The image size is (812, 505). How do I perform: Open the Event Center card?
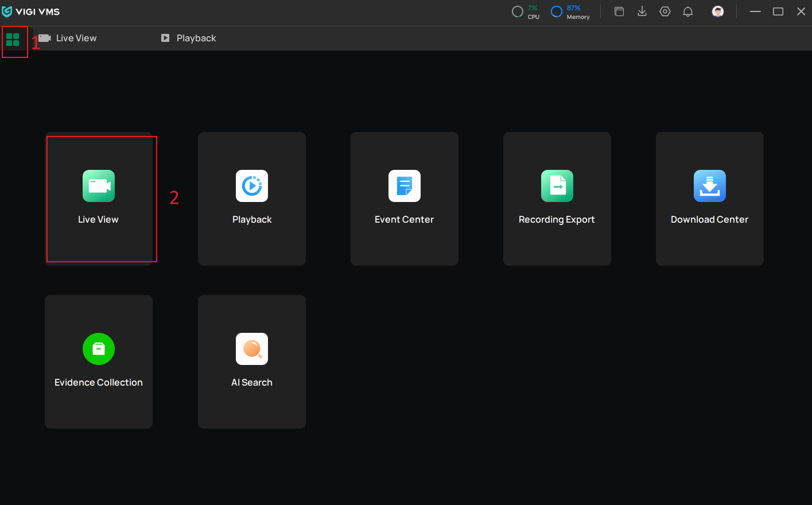pyautogui.click(x=405, y=199)
